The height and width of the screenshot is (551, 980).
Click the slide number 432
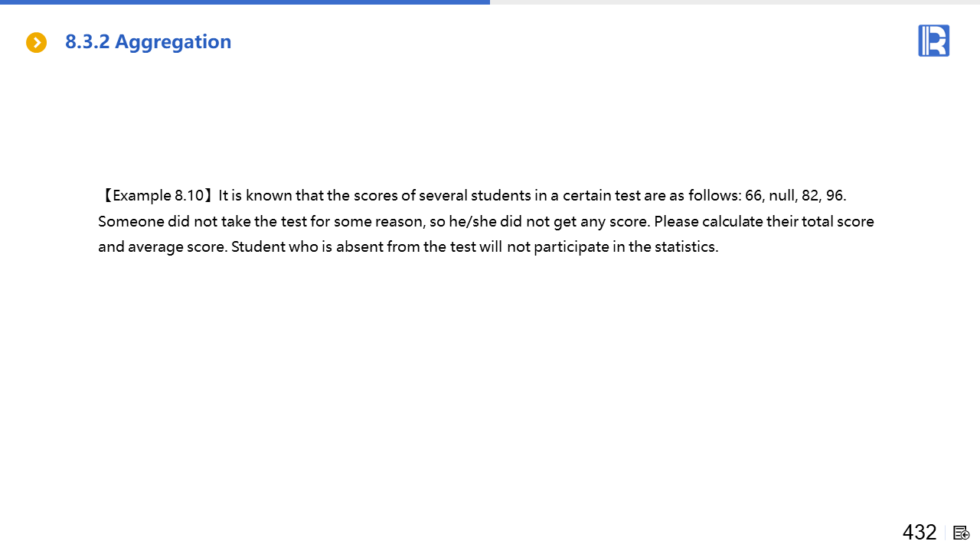(919, 532)
